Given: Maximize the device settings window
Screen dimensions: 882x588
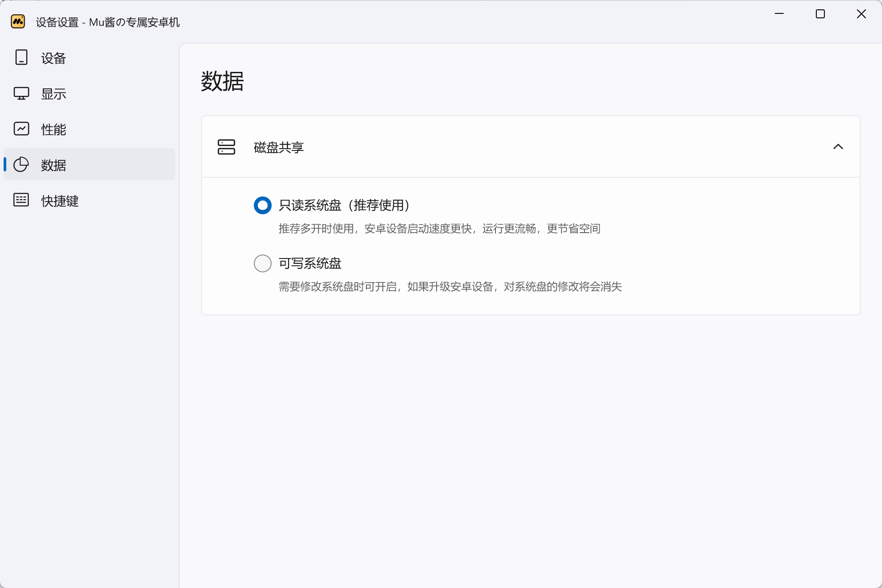Looking at the screenshot, I should (x=820, y=14).
